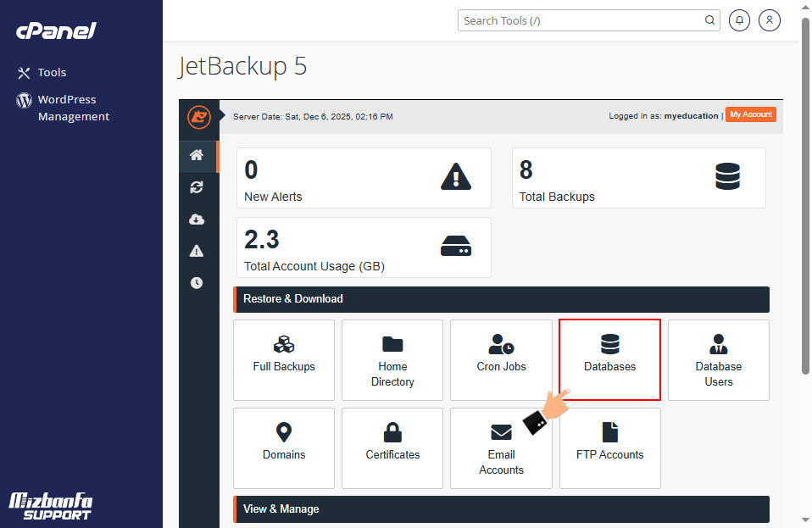Select the Certificates tile
The image size is (812, 528).
pos(392,447)
